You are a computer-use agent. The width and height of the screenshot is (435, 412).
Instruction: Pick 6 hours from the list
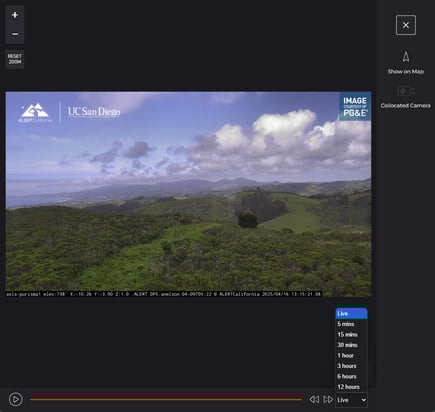pos(352,376)
